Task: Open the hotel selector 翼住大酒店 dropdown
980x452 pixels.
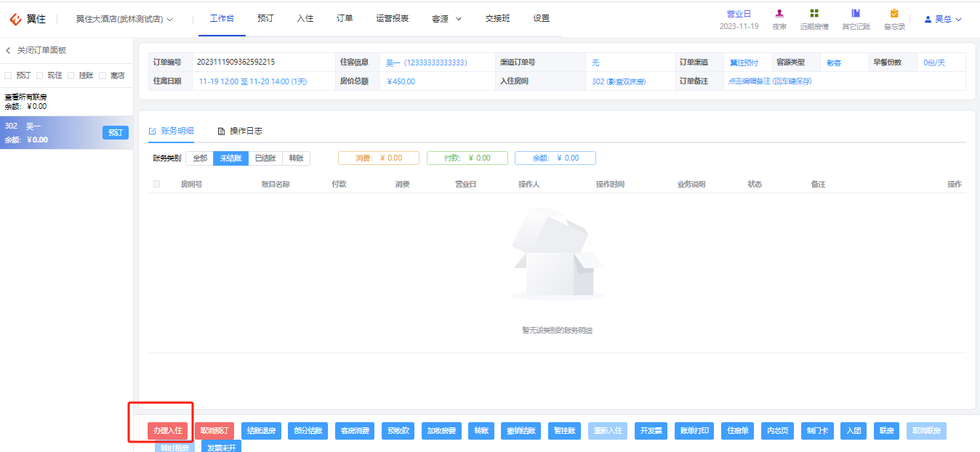Action: pos(124,19)
